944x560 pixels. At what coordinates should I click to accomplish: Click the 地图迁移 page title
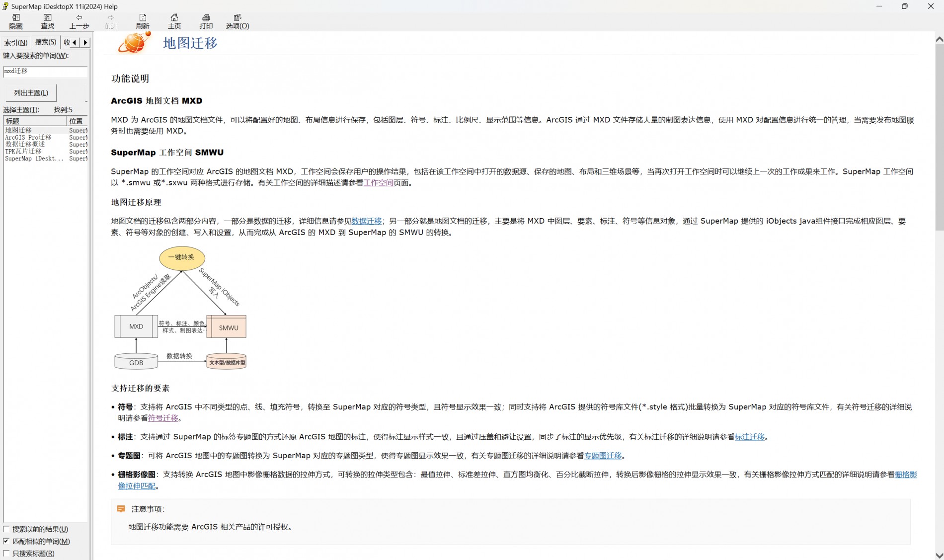(x=190, y=43)
